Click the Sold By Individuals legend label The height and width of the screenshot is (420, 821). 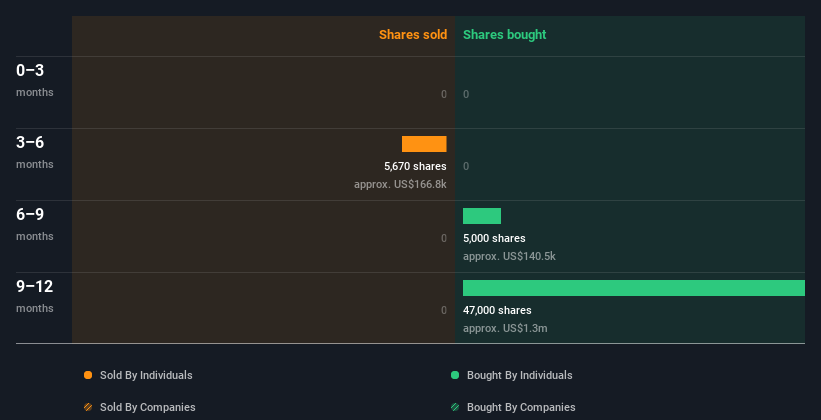pyautogui.click(x=146, y=375)
